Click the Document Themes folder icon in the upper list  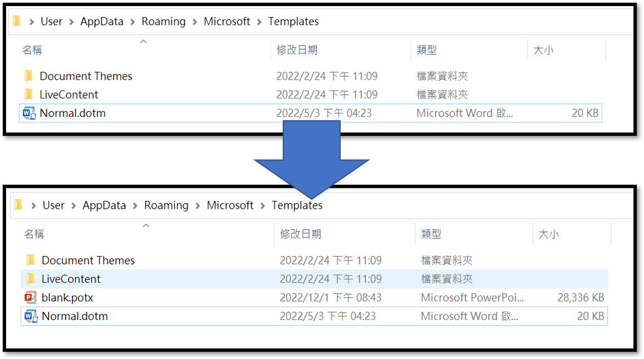29,76
